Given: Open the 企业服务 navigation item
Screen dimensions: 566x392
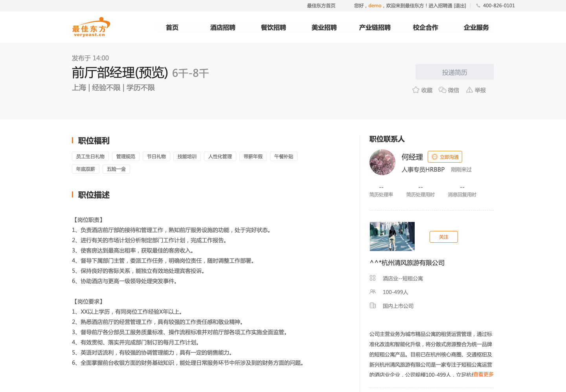Looking at the screenshot, I should (x=476, y=27).
